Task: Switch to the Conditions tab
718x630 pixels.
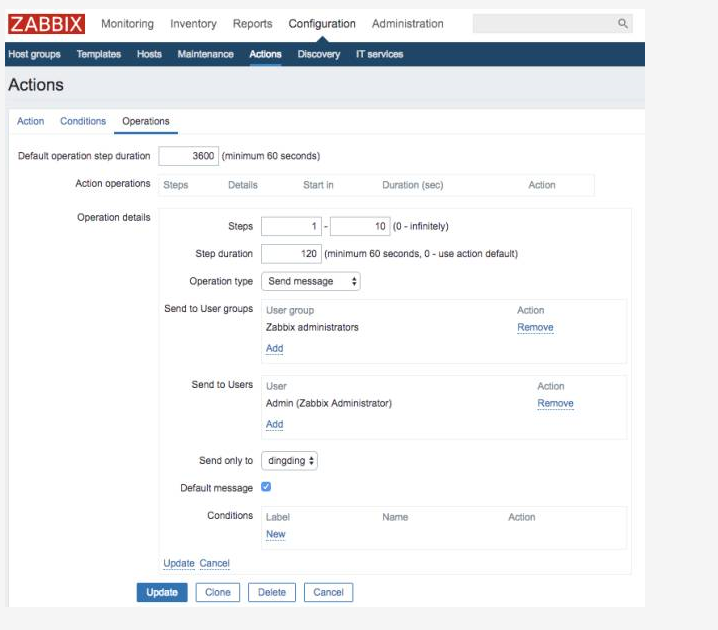Action: pos(83,121)
